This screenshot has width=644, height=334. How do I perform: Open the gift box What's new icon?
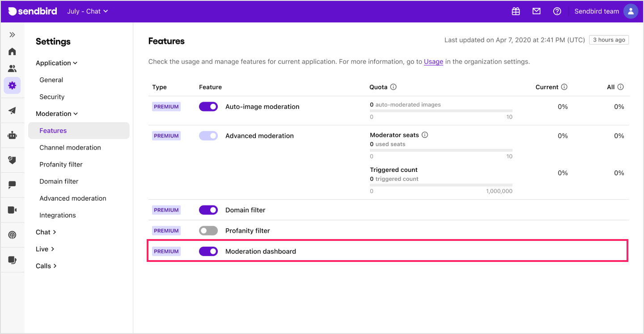click(516, 11)
